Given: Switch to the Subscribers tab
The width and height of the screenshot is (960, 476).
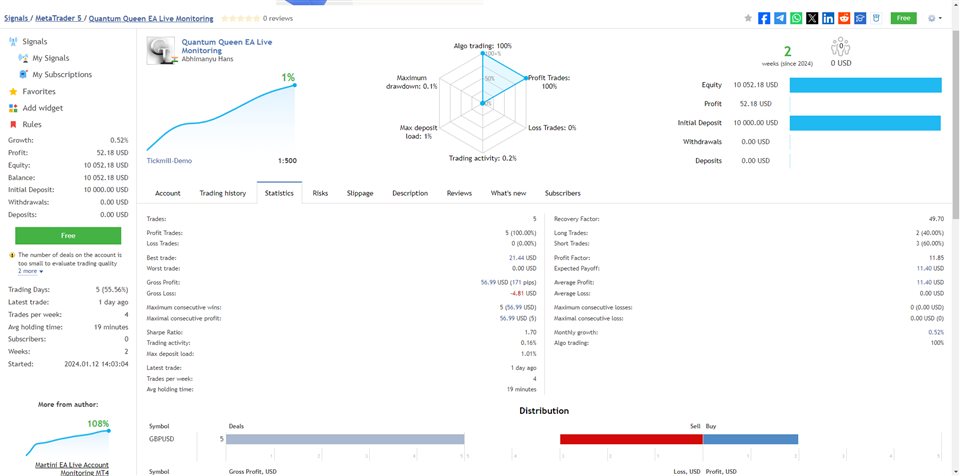Looking at the screenshot, I should pyautogui.click(x=563, y=193).
